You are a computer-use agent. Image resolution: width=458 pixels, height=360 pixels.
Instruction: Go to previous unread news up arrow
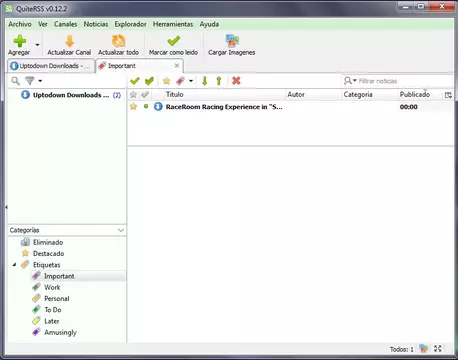(219, 81)
